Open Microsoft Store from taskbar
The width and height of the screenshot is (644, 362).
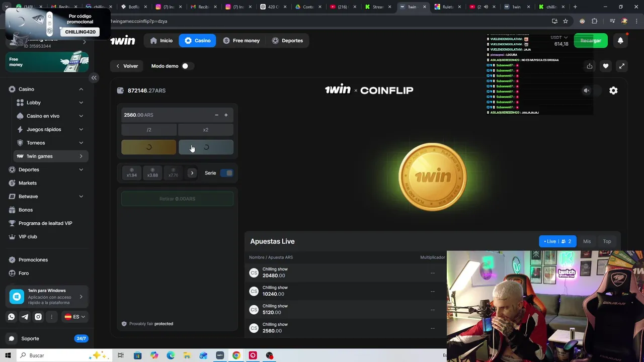click(137, 355)
